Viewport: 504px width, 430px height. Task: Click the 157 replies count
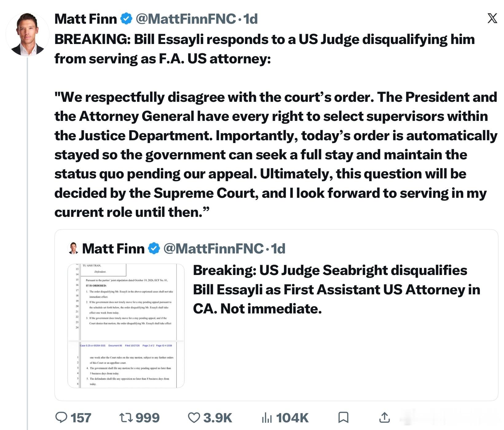pyautogui.click(x=81, y=418)
